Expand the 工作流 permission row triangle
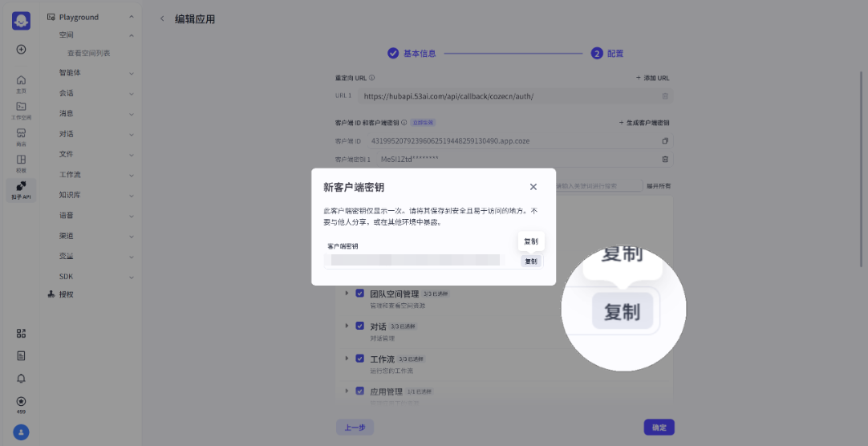 [x=347, y=359]
